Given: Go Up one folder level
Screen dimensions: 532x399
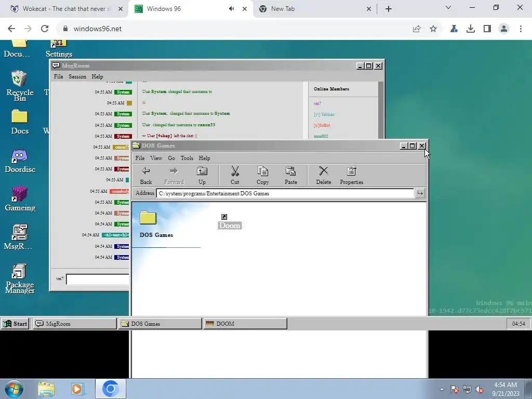Looking at the screenshot, I should (x=202, y=175).
